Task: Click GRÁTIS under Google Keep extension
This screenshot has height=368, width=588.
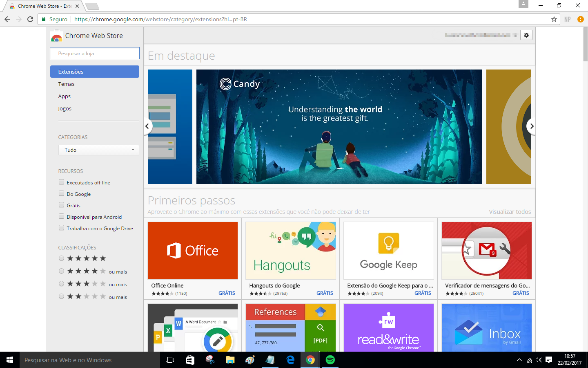Action: [x=423, y=293]
